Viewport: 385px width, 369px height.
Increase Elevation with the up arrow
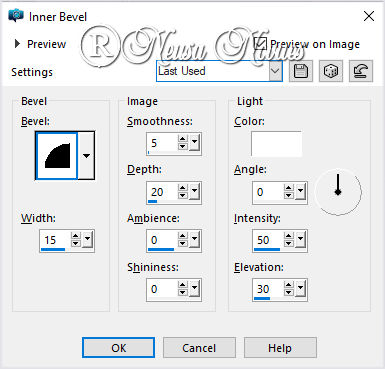click(289, 285)
